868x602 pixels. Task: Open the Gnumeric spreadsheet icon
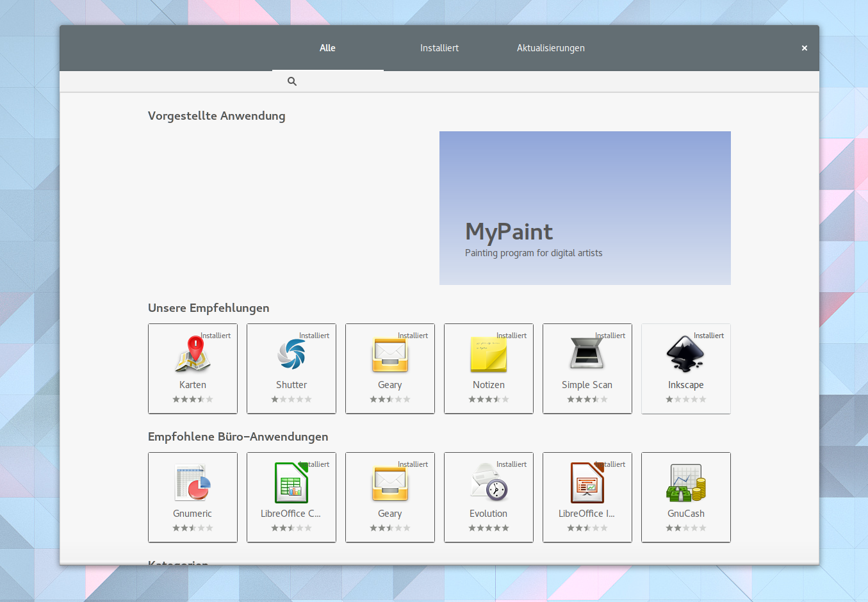coord(193,483)
